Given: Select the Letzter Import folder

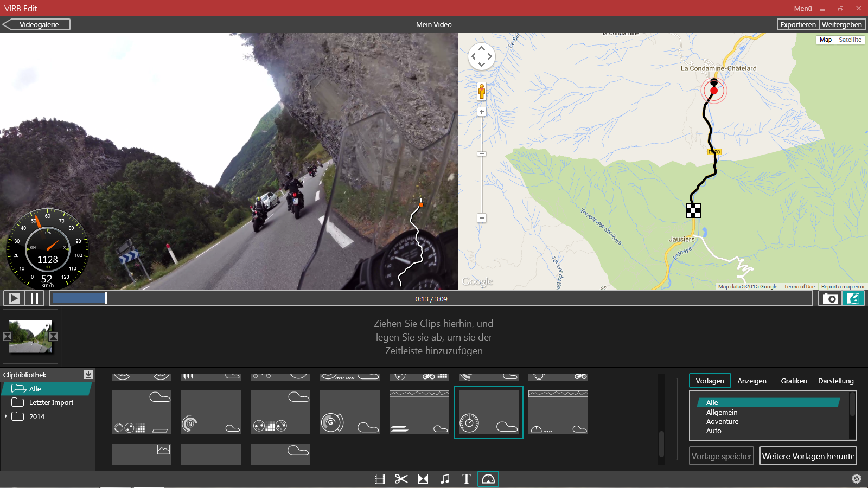Looking at the screenshot, I should click(x=51, y=403).
